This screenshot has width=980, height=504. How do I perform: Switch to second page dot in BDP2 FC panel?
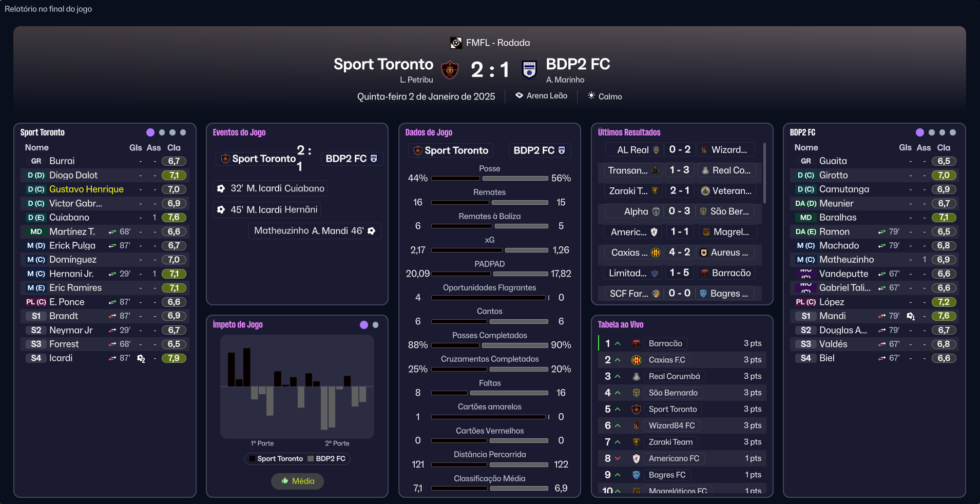932,132
